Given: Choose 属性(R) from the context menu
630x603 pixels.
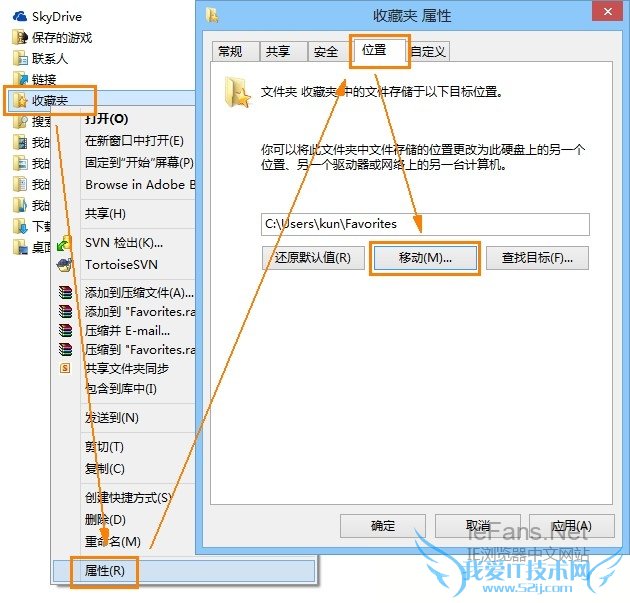Looking at the screenshot, I should click(184, 570).
